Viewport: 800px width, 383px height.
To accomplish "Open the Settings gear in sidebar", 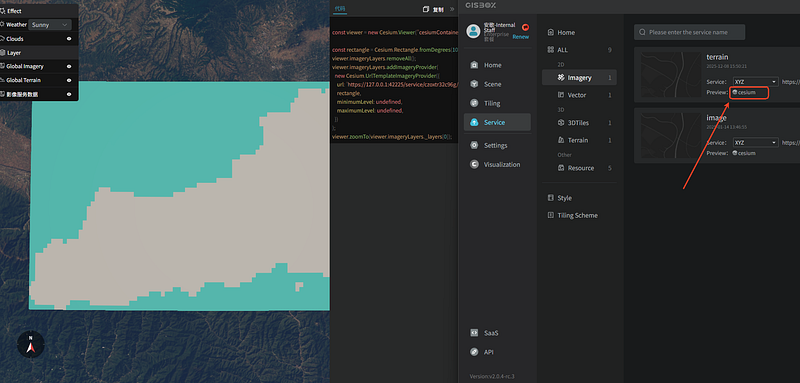I will point(474,145).
